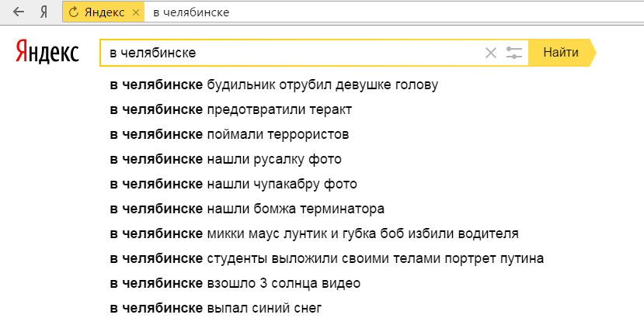Screen dimensions: 644x325
Task: Choose suggestion предотвратили теракт
Action: click(x=231, y=110)
